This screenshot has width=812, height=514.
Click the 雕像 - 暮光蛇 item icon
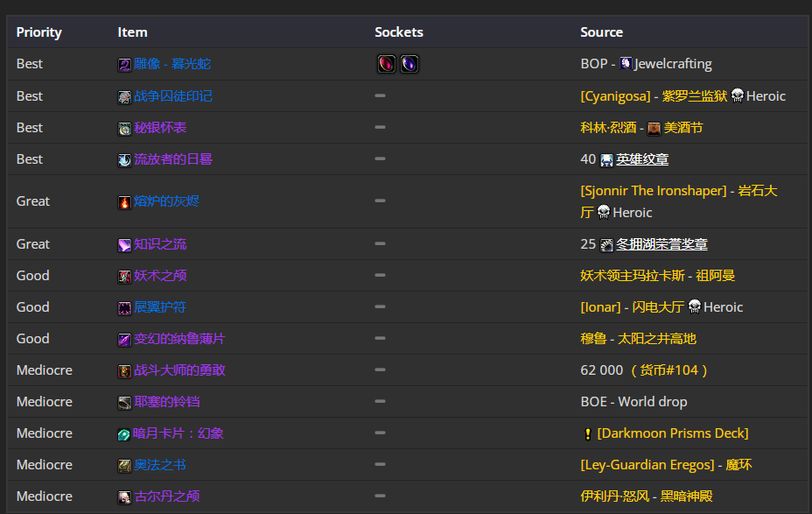click(124, 65)
